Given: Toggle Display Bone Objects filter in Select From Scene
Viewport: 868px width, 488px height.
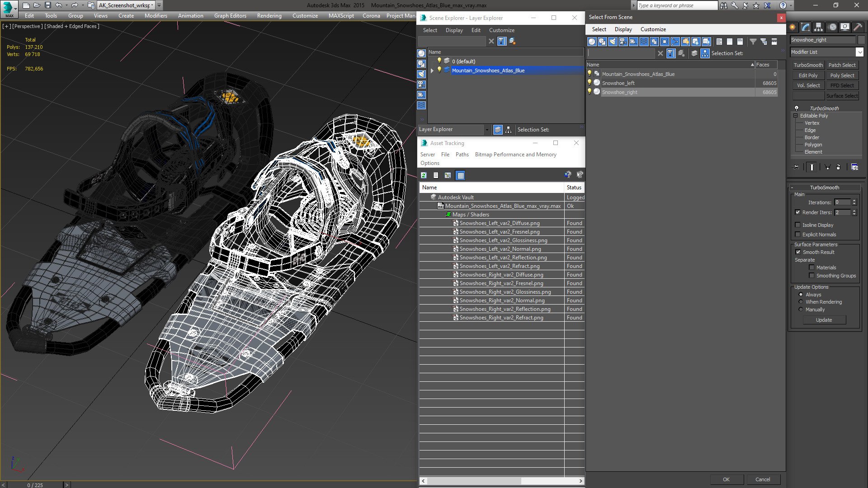Looking at the screenshot, I should 675,42.
